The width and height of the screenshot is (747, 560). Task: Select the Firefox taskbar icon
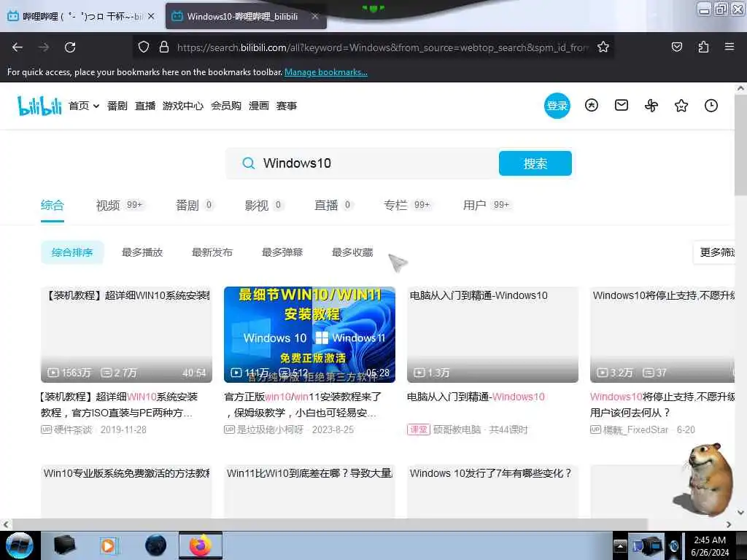(x=200, y=545)
